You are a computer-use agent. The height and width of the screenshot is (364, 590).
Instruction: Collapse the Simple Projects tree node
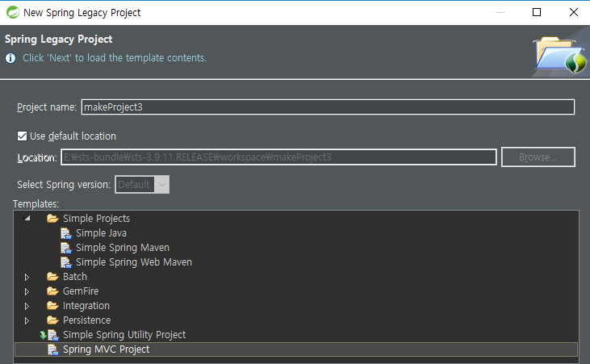click(x=27, y=218)
